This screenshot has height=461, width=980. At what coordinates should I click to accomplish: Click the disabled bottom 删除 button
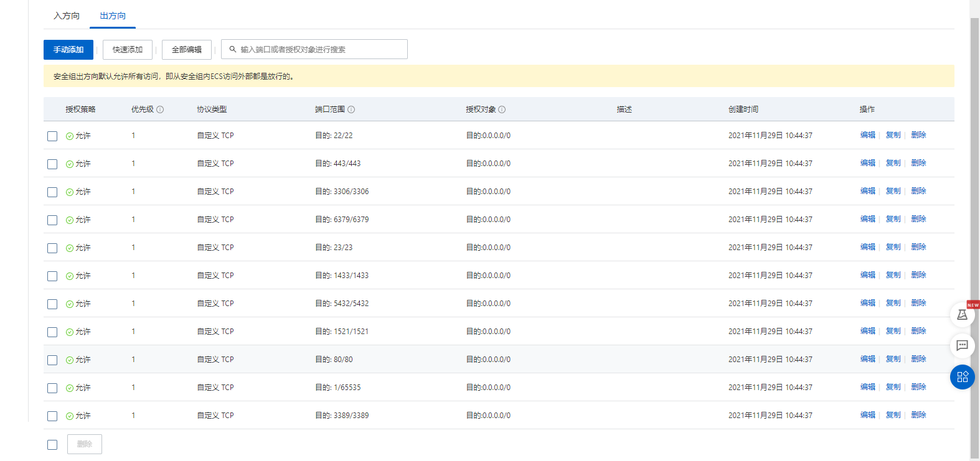coord(85,444)
